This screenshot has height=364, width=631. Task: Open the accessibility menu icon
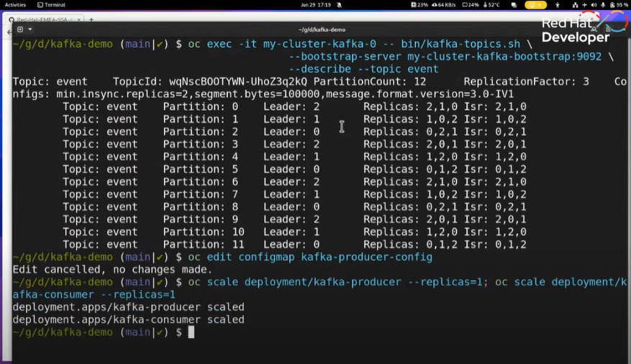pyautogui.click(x=558, y=5)
